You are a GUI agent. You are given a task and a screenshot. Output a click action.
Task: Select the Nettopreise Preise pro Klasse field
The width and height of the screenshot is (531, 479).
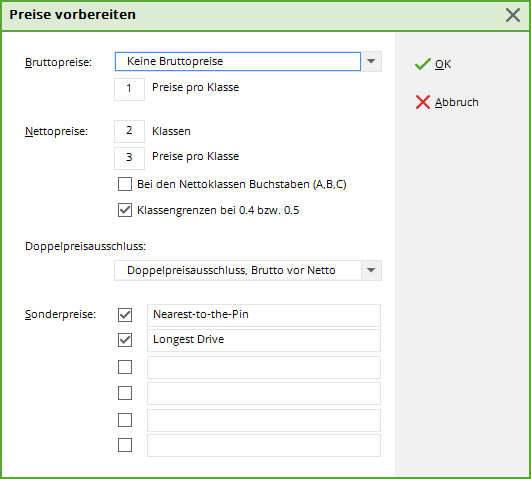[129, 158]
